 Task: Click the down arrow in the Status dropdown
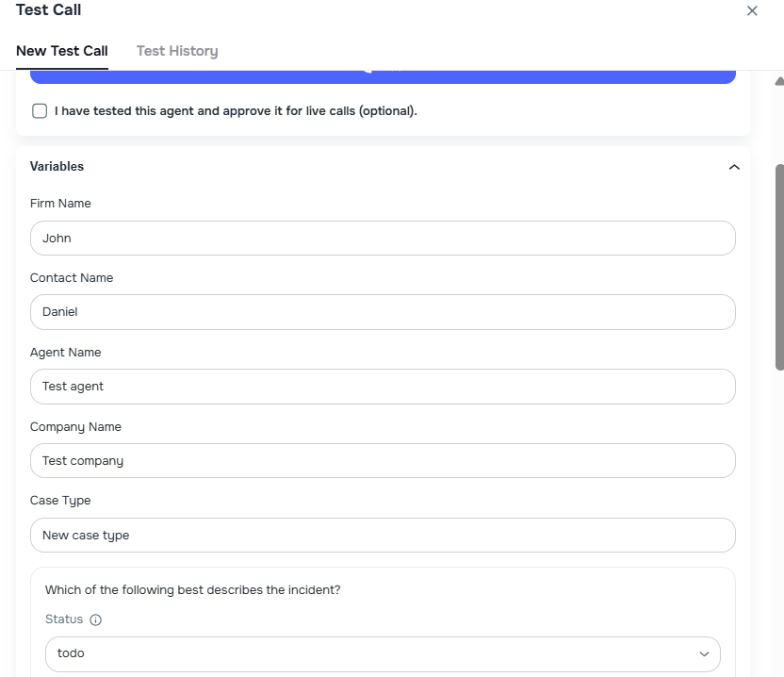704,653
